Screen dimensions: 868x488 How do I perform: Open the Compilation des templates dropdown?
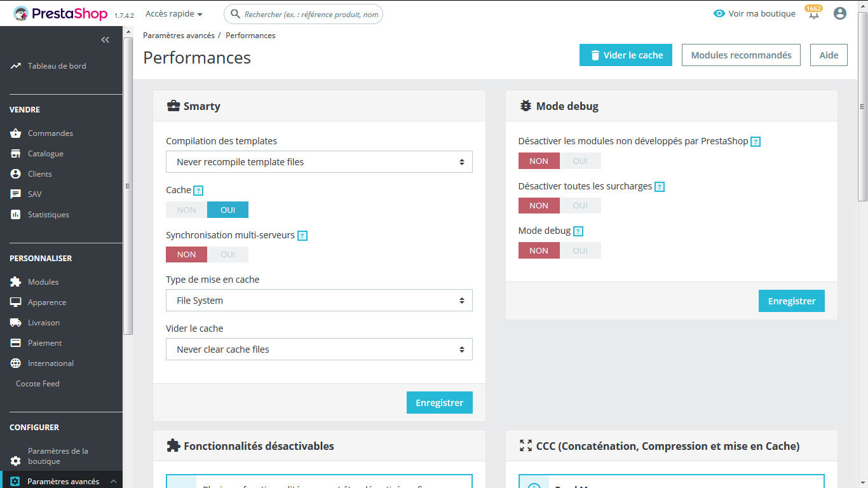[319, 161]
